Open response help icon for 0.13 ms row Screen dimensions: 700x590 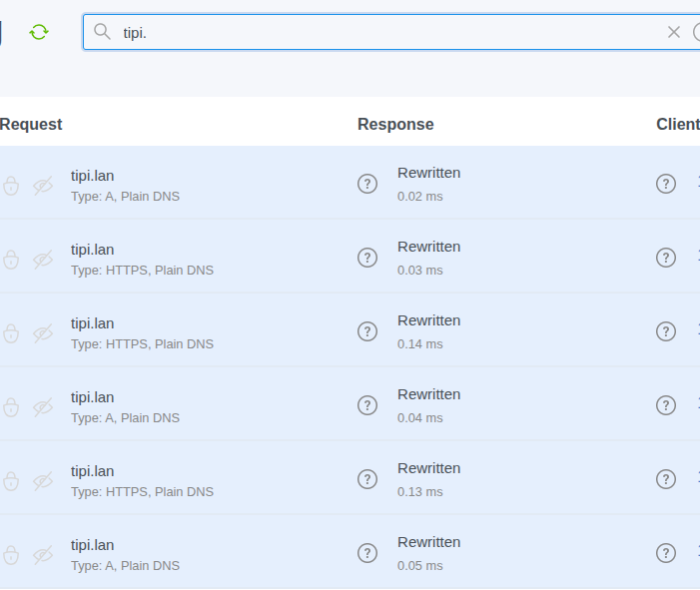pos(367,479)
